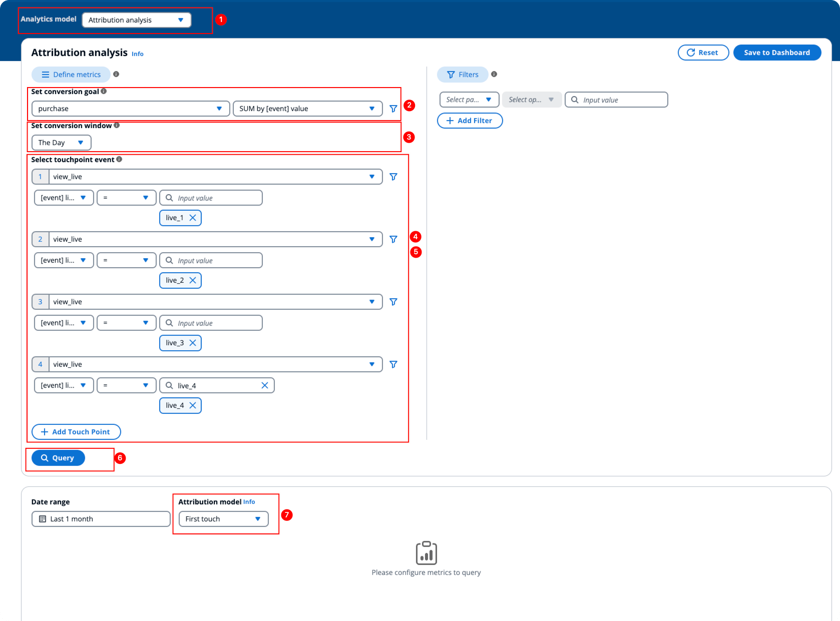Click the Add Filter button
This screenshot has height=621, width=840.
coord(470,121)
